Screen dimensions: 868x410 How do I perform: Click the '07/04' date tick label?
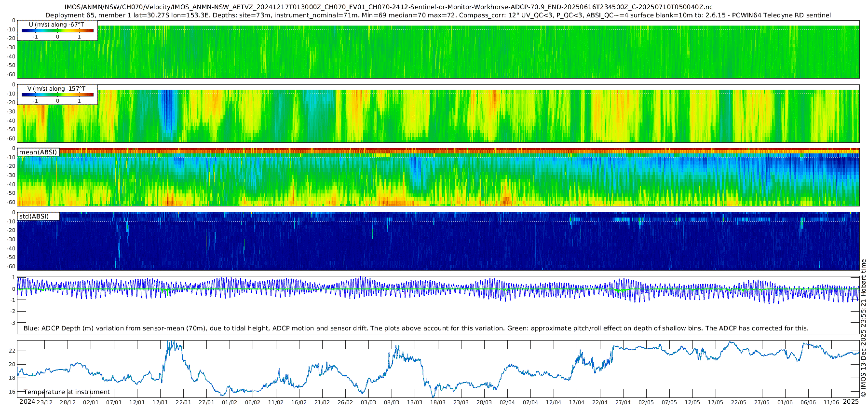531,402
